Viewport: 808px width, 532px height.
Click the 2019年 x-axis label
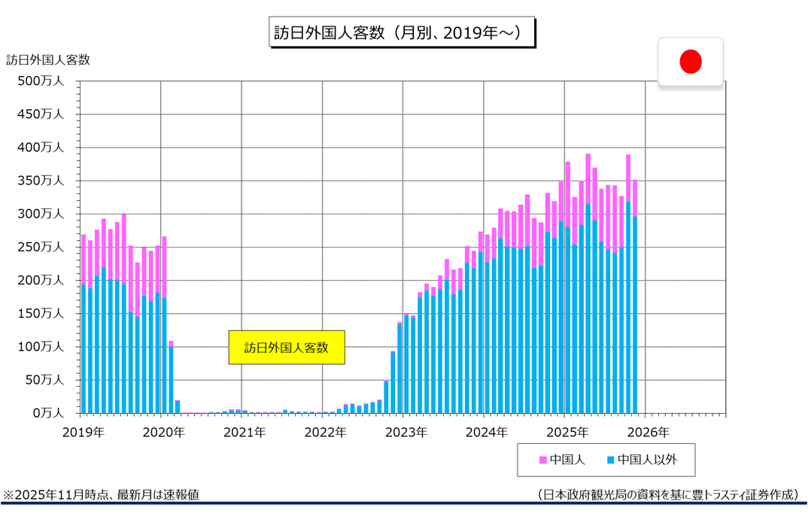(83, 433)
